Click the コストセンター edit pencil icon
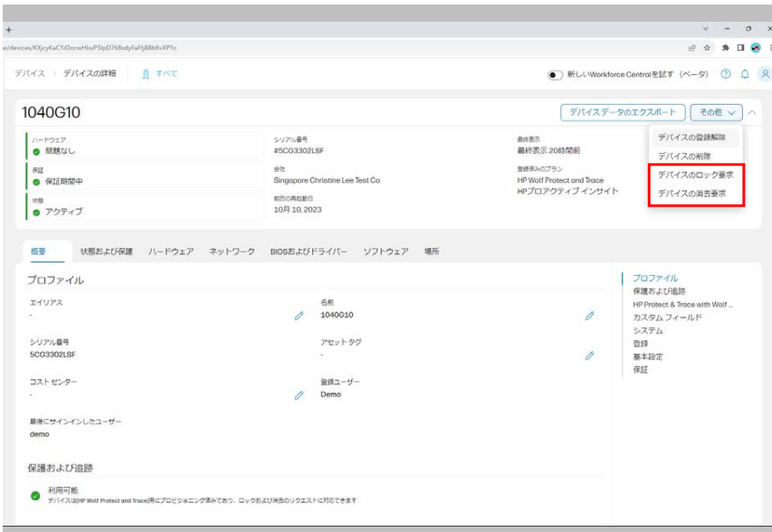 click(x=299, y=395)
